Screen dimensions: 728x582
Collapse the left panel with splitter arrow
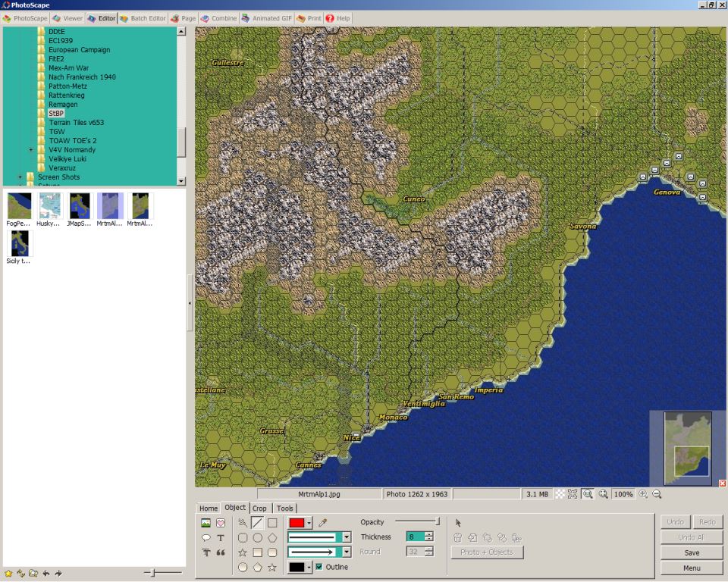(x=190, y=303)
